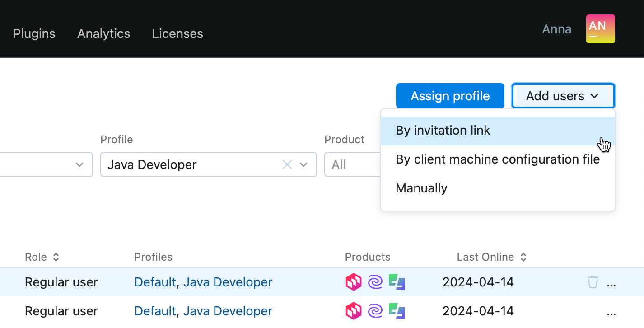Open the Default profile link in first row

point(155,281)
